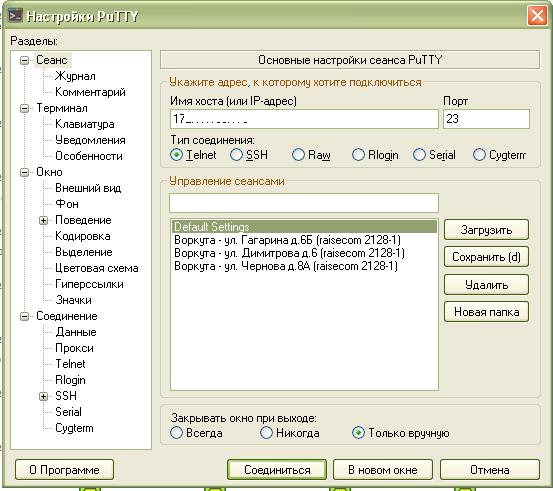Select the Telnet connection type

[176, 155]
